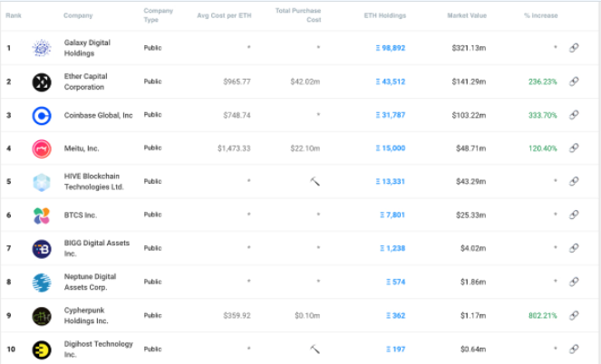Image resolution: width=601 pixels, height=364 pixels.
Task: Select Cypherpunk Holdings Inc. name
Action: pos(86,316)
